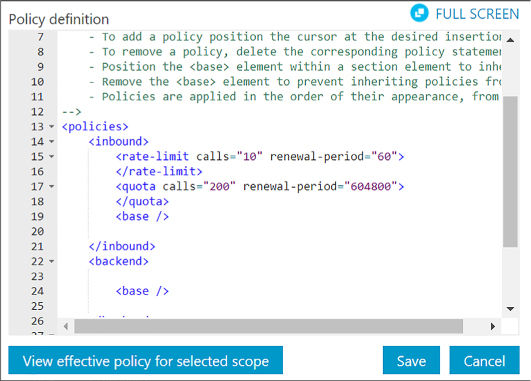531x381 pixels.
Task: Place cursor on quota renewal-period value 604800
Action: pos(370,186)
